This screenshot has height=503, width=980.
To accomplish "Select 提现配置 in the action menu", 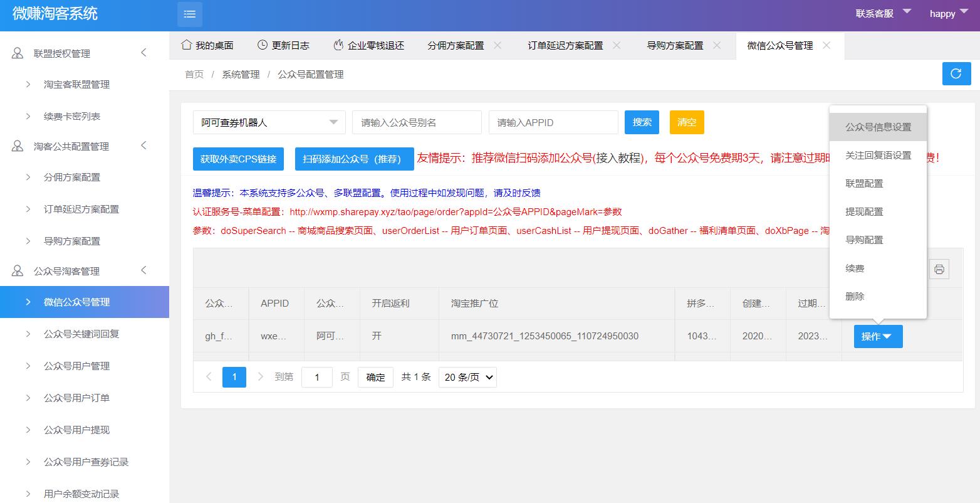I will [878, 211].
